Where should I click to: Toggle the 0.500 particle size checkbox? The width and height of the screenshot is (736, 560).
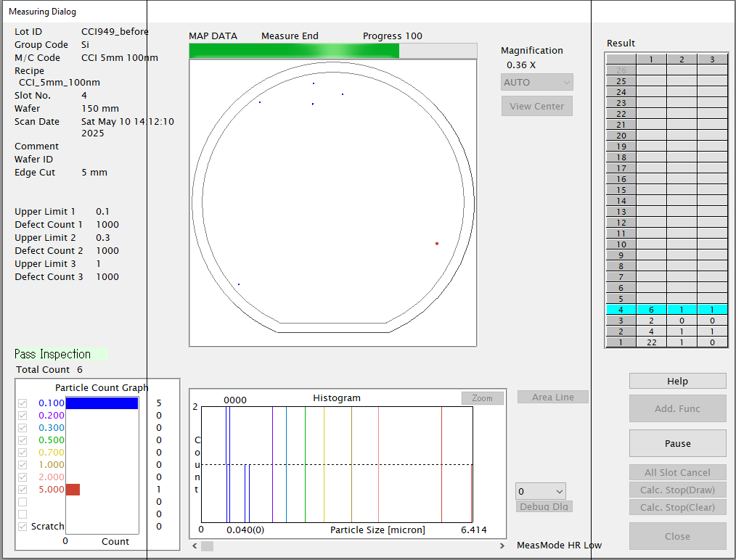[23, 440]
